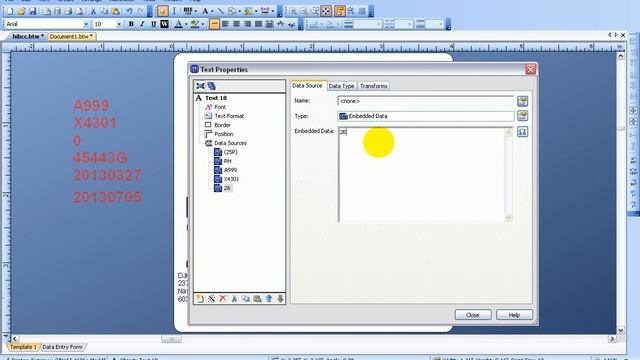Screen dimensions: 640x360
Task: Switch to Data Entry Form tab
Action: tap(62, 347)
